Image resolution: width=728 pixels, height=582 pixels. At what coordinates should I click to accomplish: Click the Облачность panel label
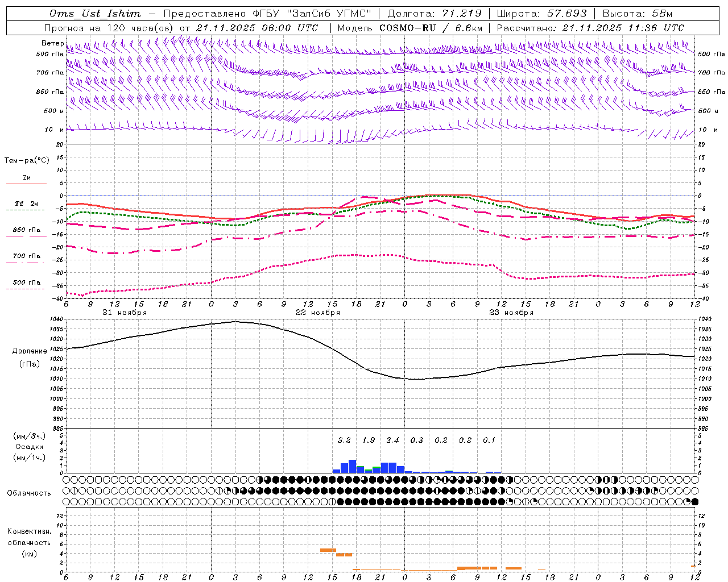click(29, 493)
